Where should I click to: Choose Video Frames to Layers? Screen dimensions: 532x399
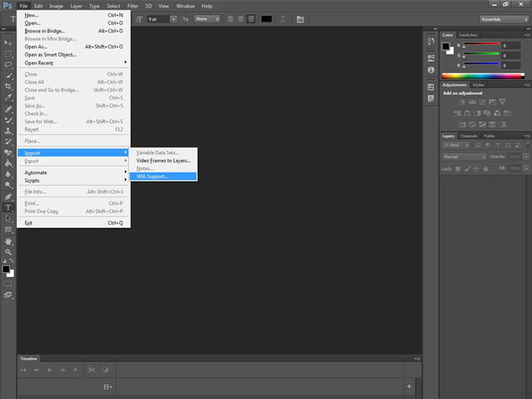click(163, 160)
